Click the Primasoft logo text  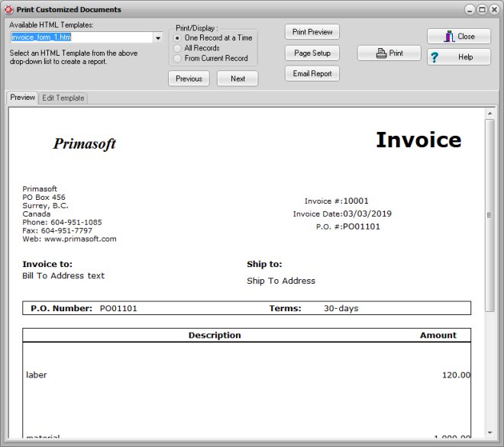click(85, 143)
